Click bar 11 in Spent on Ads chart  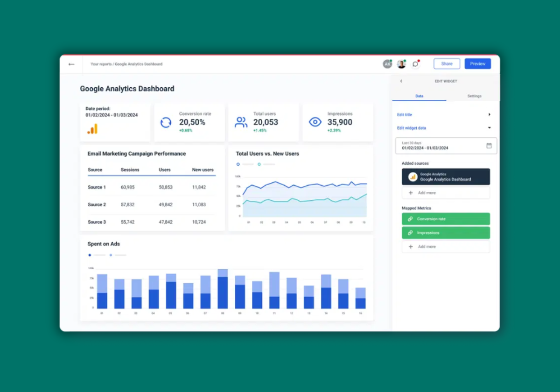click(274, 290)
